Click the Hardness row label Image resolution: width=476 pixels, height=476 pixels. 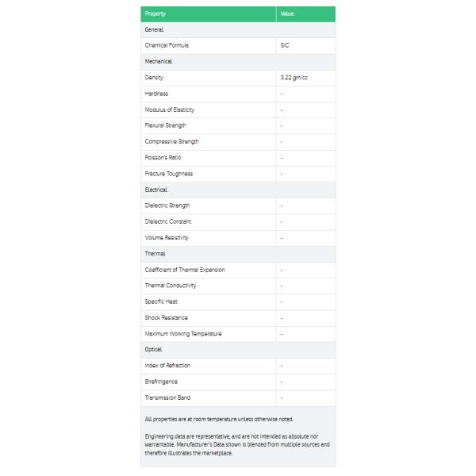156,94
